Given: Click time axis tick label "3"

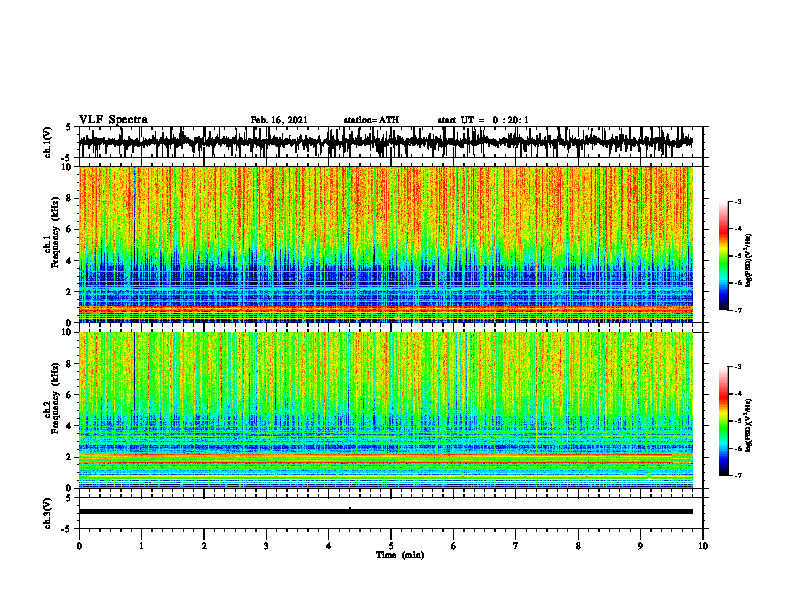Looking at the screenshot, I should tap(266, 546).
